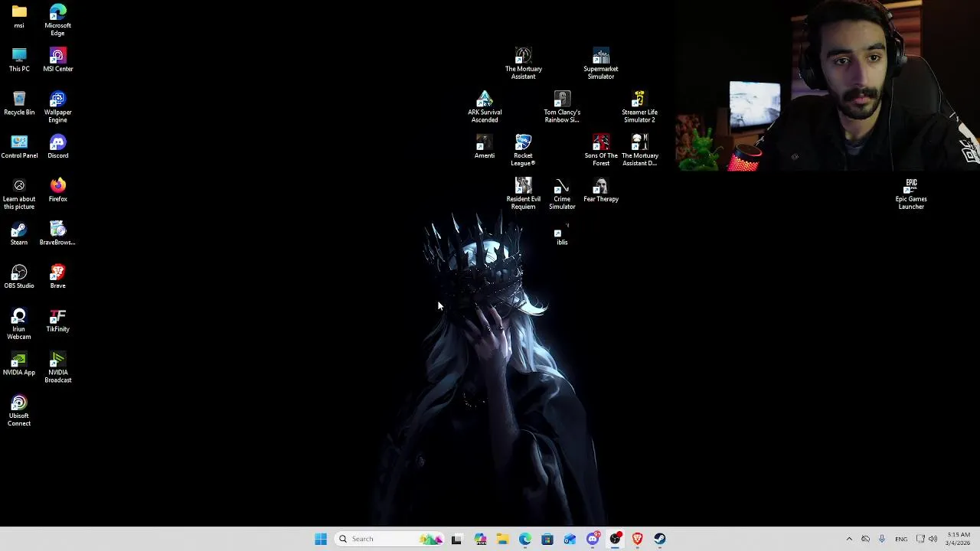This screenshot has height=551, width=980.
Task: Select the Ubisoft Connect icon
Action: (x=19, y=411)
